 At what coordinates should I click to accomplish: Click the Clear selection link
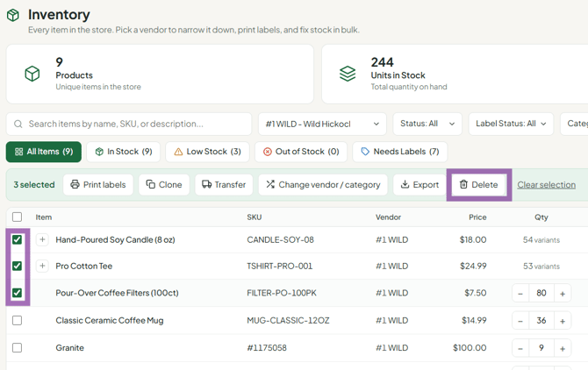click(547, 185)
